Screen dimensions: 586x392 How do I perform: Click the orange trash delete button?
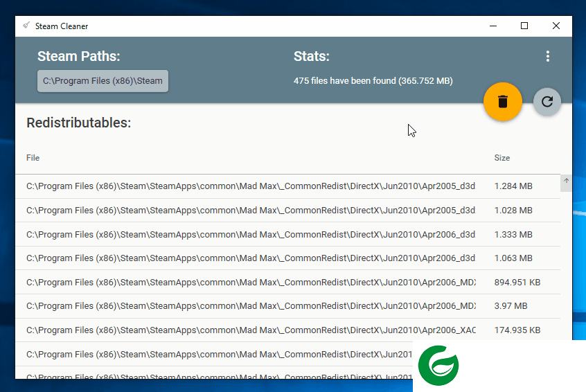503,102
